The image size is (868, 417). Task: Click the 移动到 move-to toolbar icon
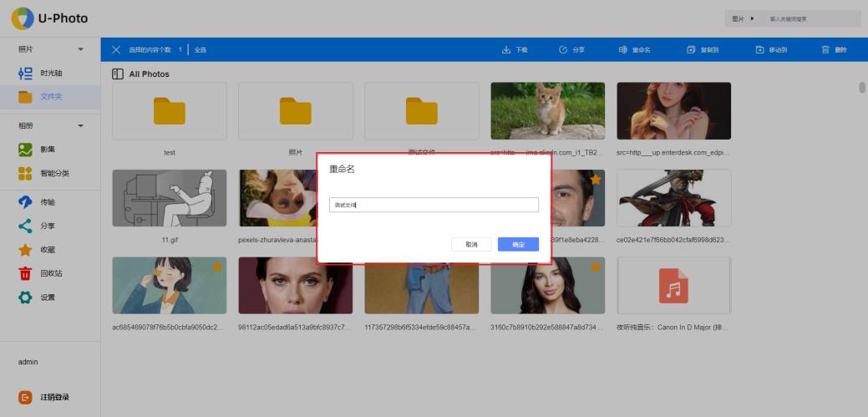tap(759, 50)
